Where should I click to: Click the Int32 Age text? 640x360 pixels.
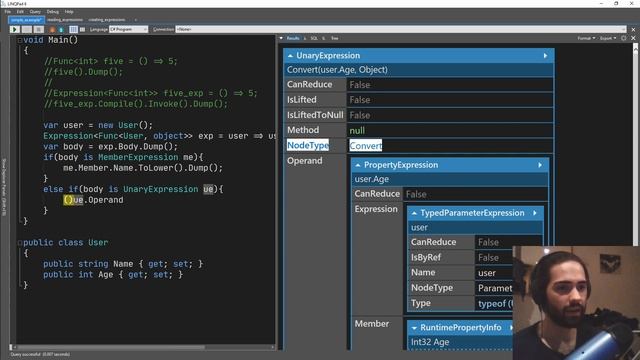click(x=430, y=342)
